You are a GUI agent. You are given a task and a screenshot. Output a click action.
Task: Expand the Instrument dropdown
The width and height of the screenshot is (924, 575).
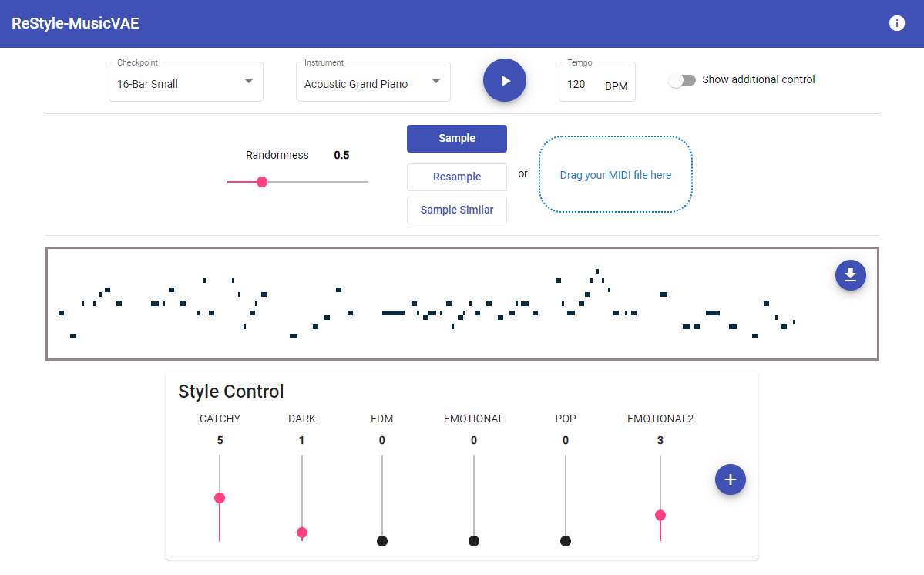(372, 83)
